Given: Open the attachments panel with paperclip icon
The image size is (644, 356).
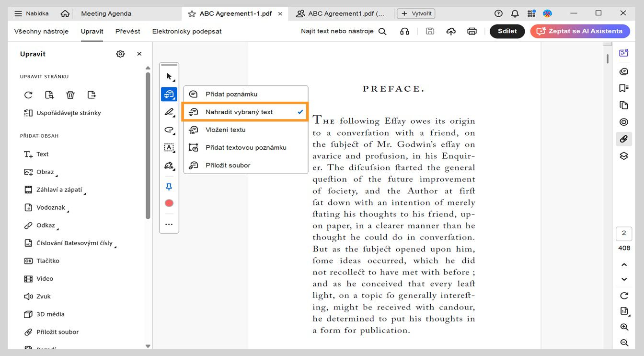Looking at the screenshot, I should click(x=623, y=139).
